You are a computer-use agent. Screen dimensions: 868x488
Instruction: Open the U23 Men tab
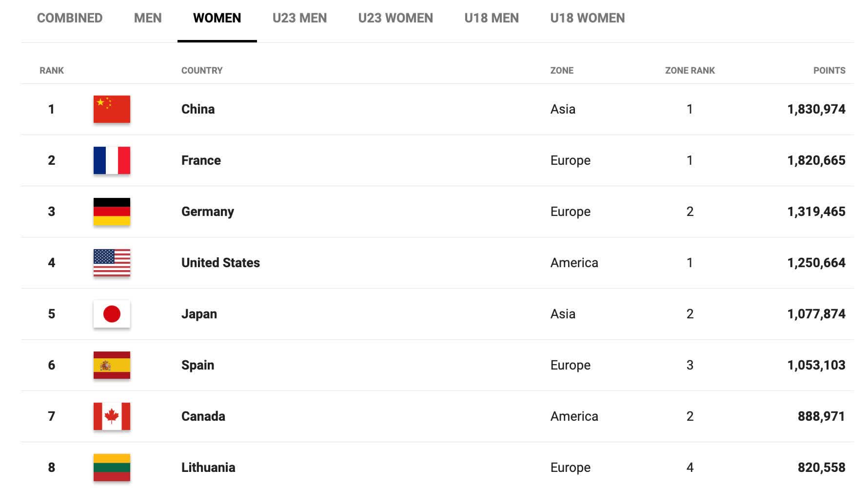pyautogui.click(x=299, y=18)
